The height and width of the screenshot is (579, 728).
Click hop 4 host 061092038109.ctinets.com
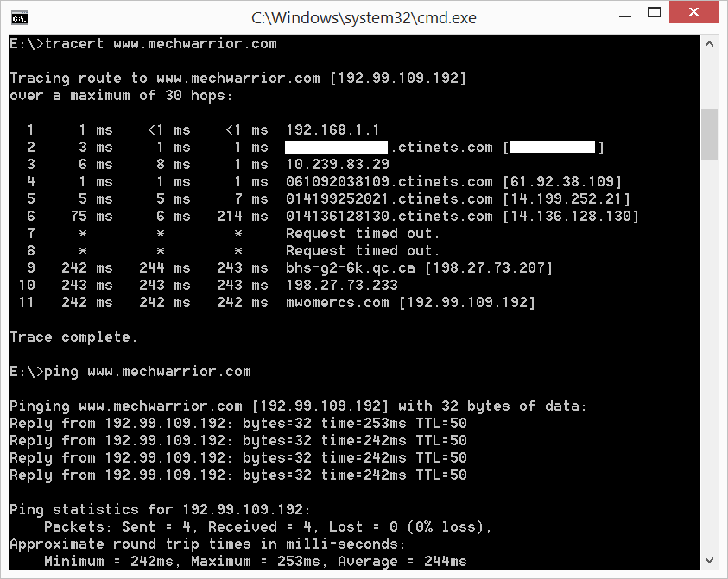[389, 181]
